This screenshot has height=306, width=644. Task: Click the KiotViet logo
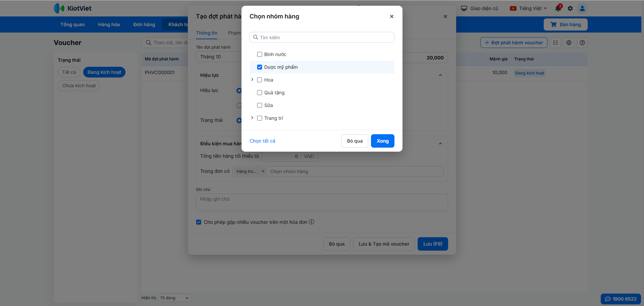[73, 8]
